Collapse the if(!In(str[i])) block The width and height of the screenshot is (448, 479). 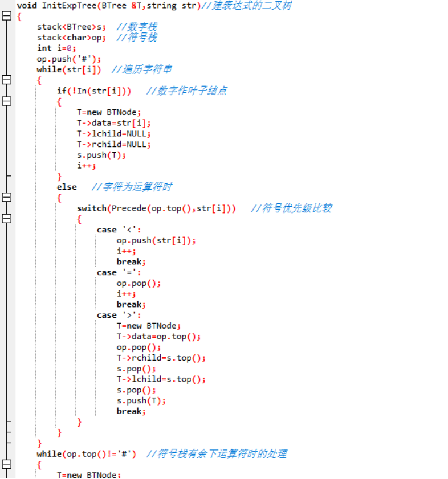6,101
